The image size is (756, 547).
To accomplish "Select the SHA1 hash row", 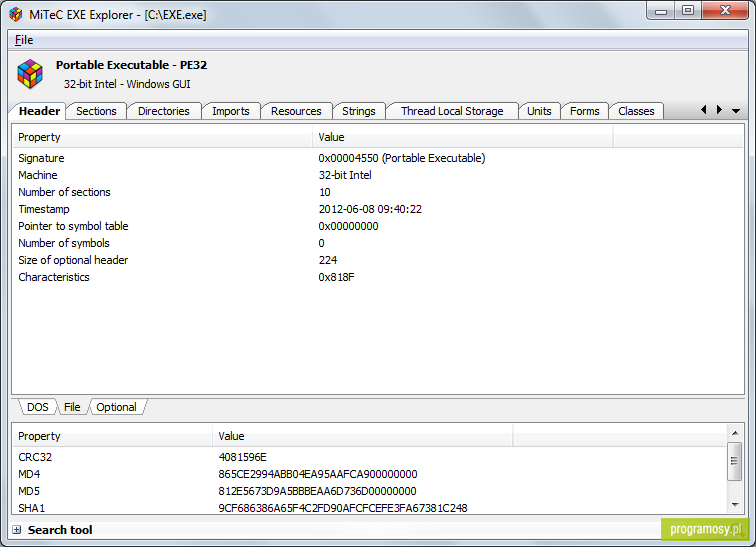I will [370, 507].
